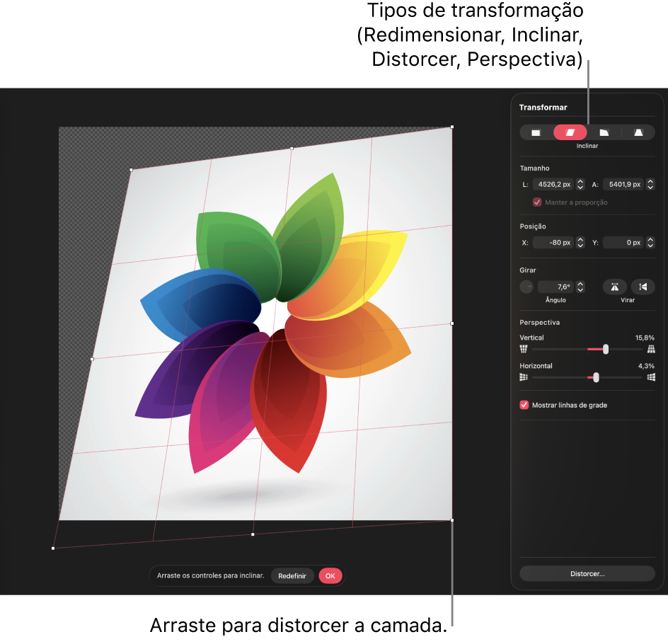Image resolution: width=668 pixels, height=644 pixels.
Task: Click the width L stepper arrows
Action: pos(580,185)
